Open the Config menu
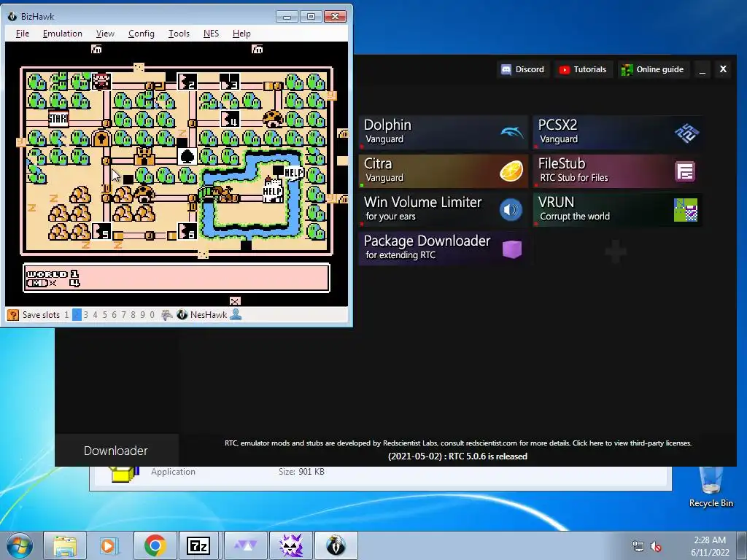 (141, 34)
